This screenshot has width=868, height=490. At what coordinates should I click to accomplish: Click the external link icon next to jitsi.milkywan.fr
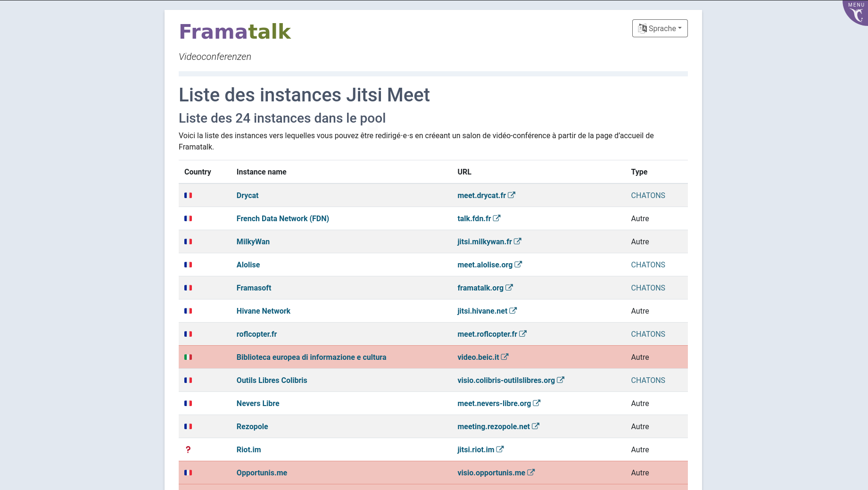[518, 241]
